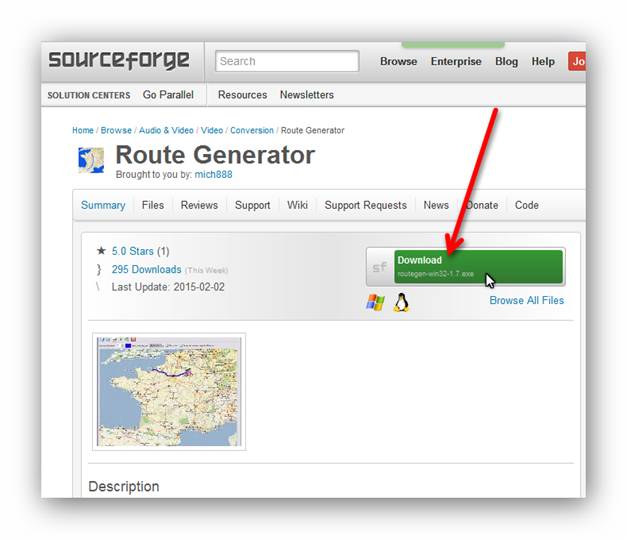Go to Audio & Video breadcrumb
Image resolution: width=627 pixels, height=539 pixels.
tap(166, 130)
